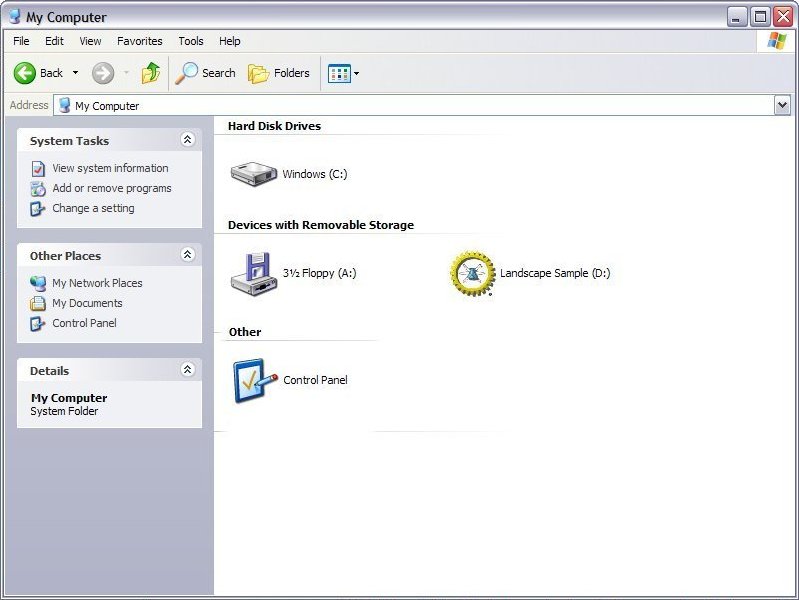Minimize the My Computer window
This screenshot has width=799, height=600.
coord(736,17)
